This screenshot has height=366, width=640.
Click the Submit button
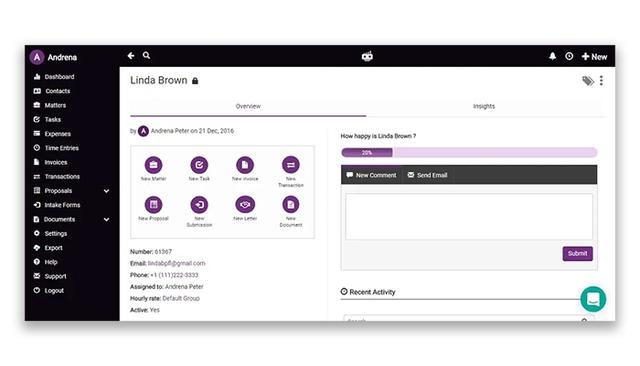pyautogui.click(x=578, y=253)
